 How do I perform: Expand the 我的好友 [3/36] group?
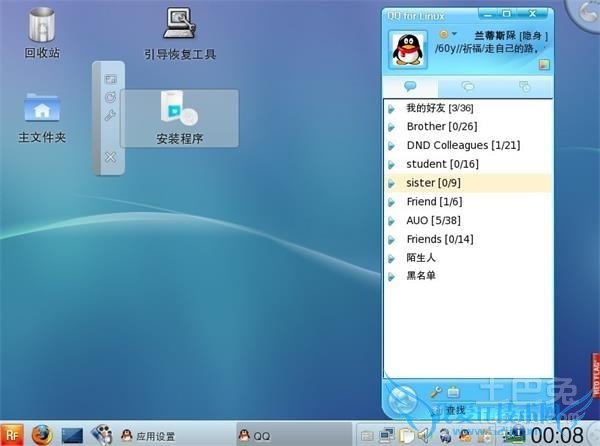pyautogui.click(x=391, y=109)
